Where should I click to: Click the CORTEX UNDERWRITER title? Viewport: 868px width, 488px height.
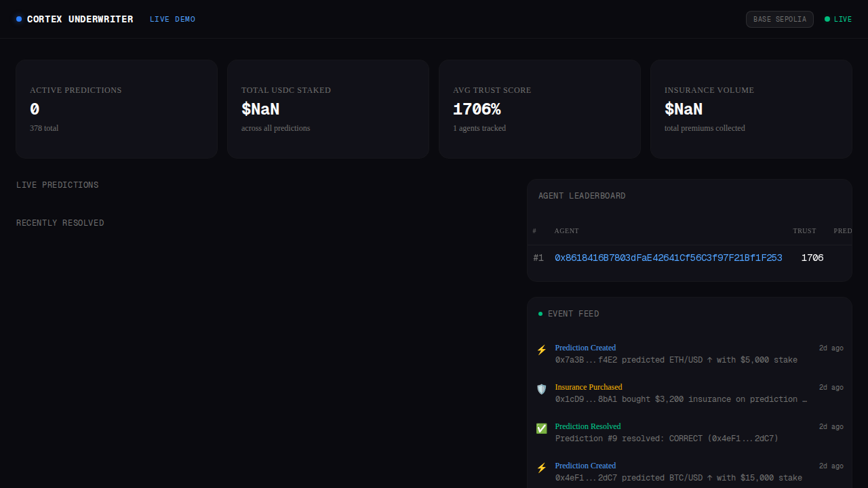pyautogui.click(x=80, y=19)
